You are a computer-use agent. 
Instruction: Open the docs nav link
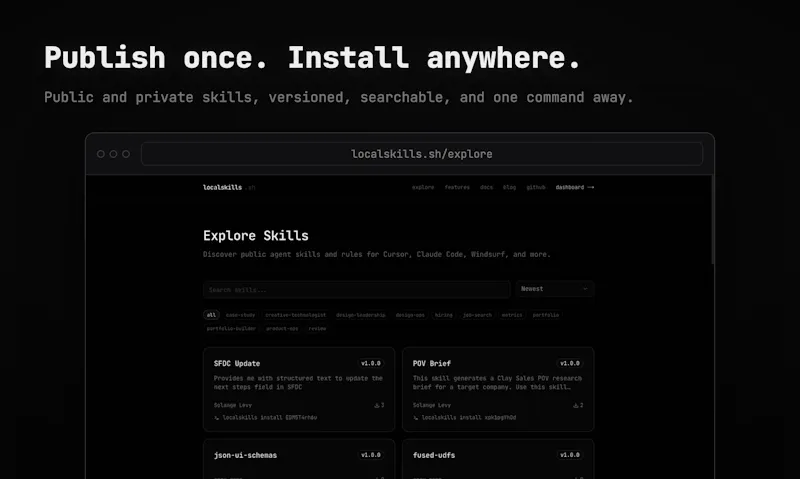point(486,187)
